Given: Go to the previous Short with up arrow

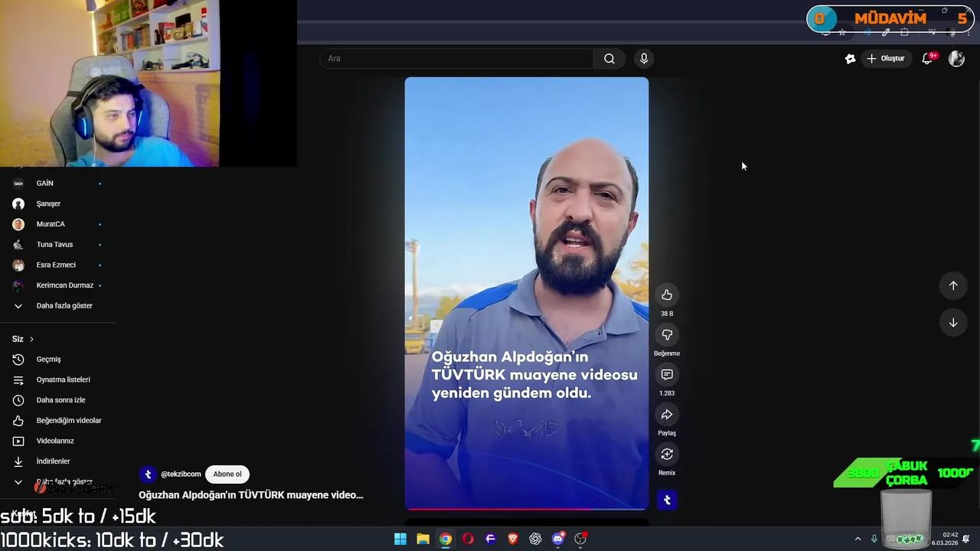Looking at the screenshot, I should click(x=953, y=285).
